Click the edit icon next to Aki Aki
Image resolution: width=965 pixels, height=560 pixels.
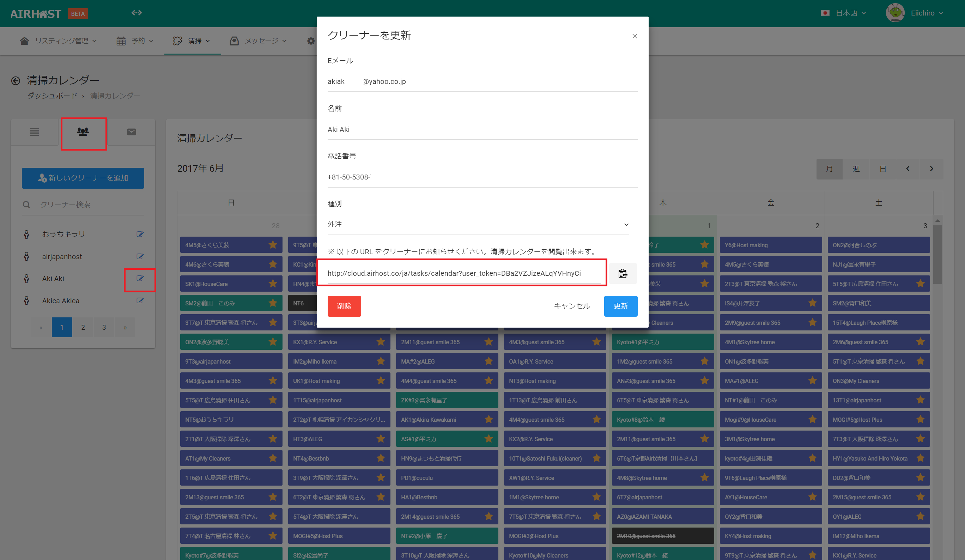[x=140, y=279]
